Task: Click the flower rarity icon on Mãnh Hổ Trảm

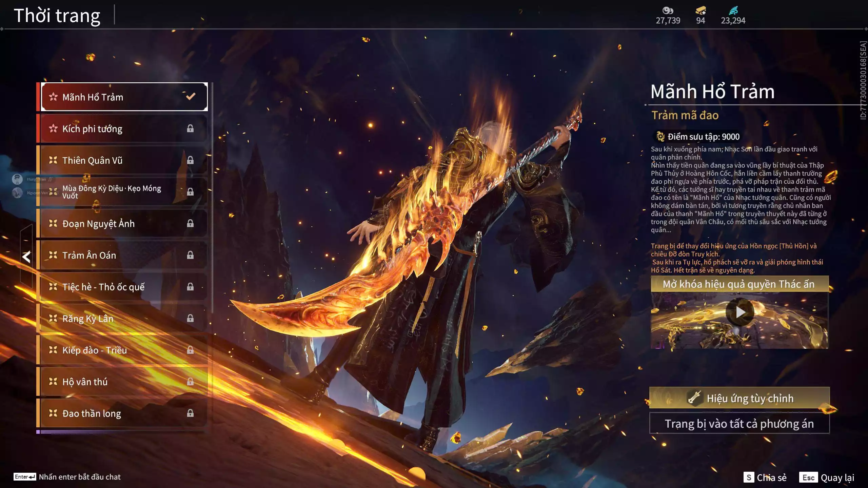Action: tap(53, 97)
